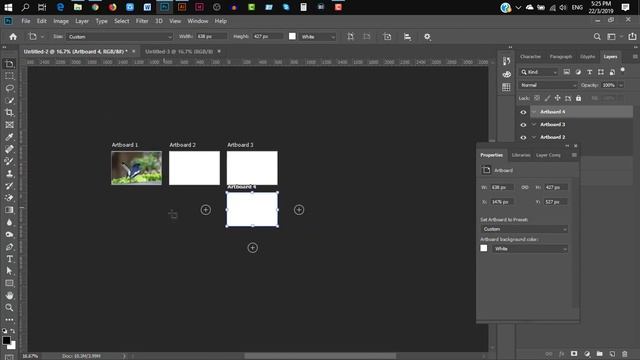This screenshot has height=360, width=640.
Task: Open the Swatches panel grid icon
Action: point(507,87)
